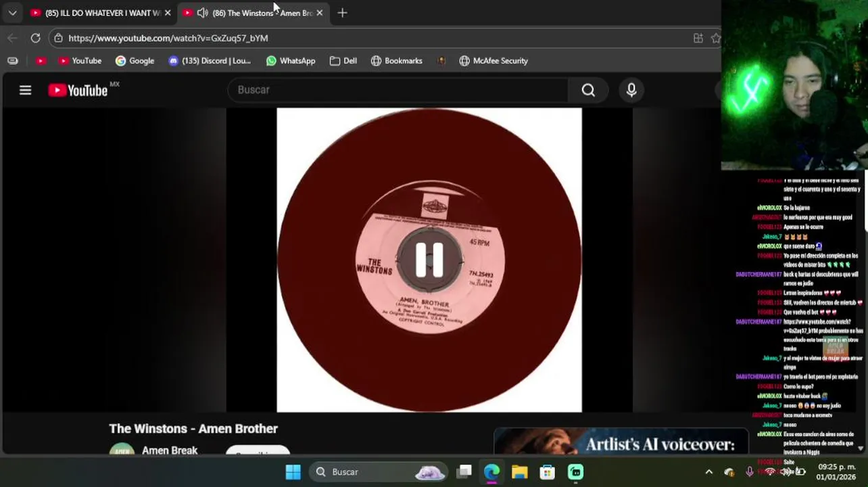
Task: Click the taskbar microphone tray icon
Action: pos(749,471)
